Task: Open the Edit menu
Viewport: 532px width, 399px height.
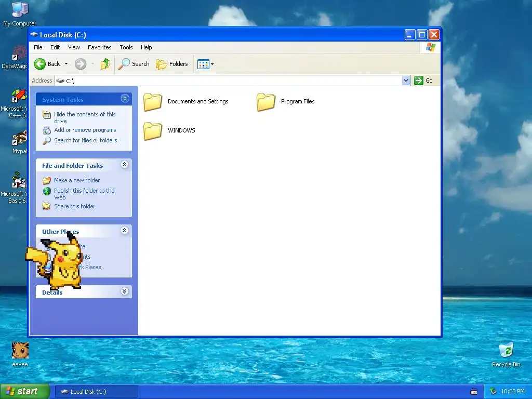Action: [55, 47]
